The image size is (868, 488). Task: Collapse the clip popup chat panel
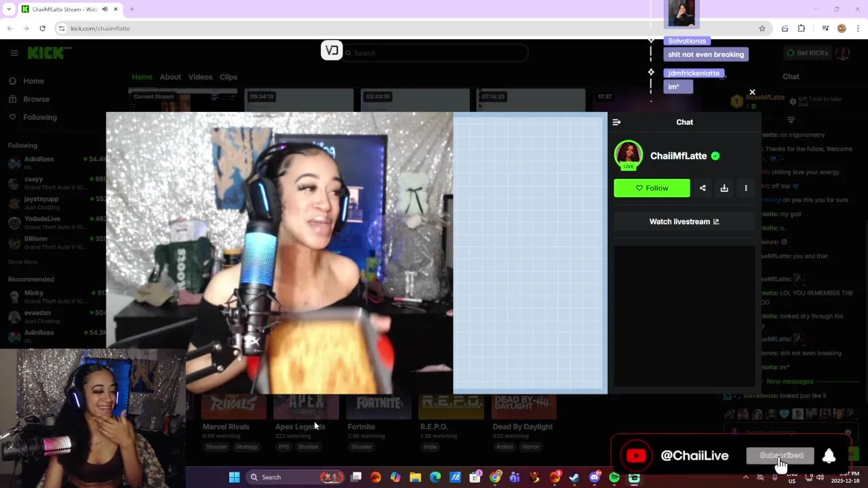click(x=616, y=122)
